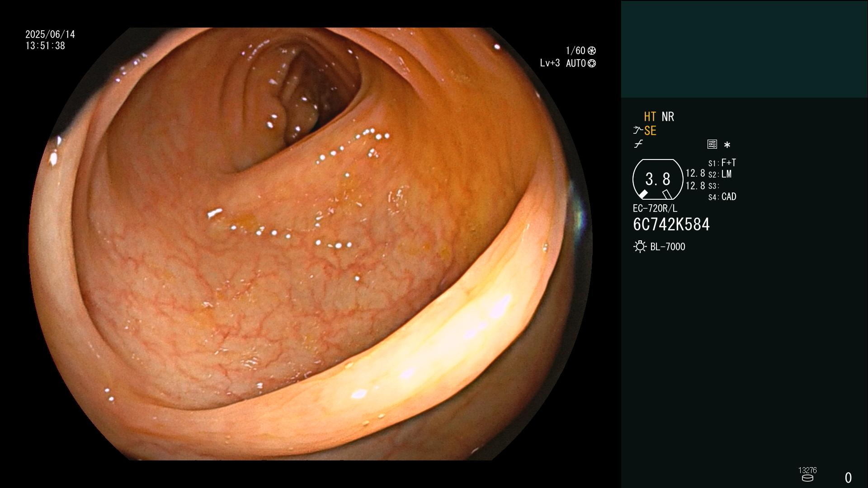Click the struck-through curve icon below SE
Viewport: 868px width, 488px height.
pyautogui.click(x=638, y=144)
